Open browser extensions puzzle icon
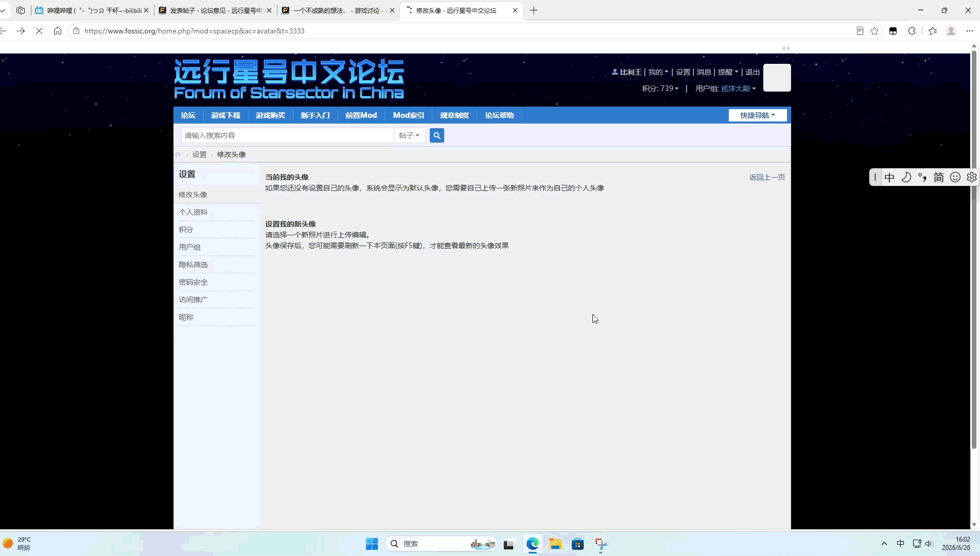 [x=912, y=31]
